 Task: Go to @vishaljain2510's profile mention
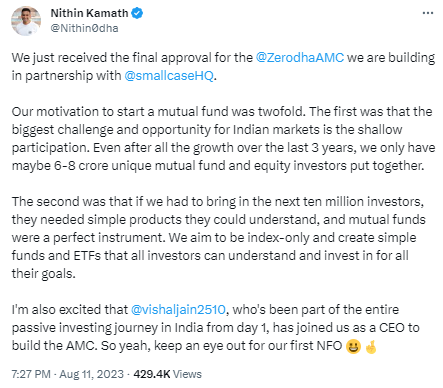pyautogui.click(x=178, y=309)
